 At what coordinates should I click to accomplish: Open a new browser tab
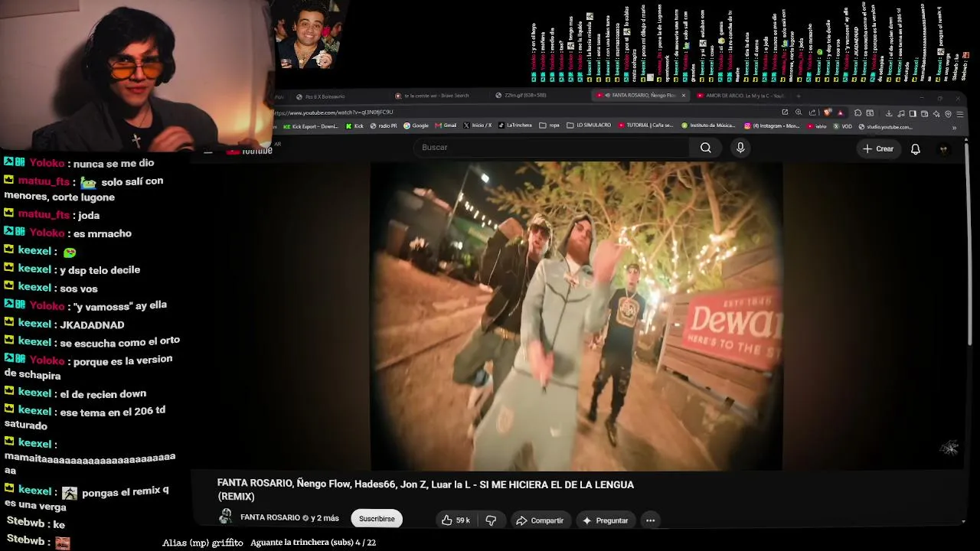(799, 96)
